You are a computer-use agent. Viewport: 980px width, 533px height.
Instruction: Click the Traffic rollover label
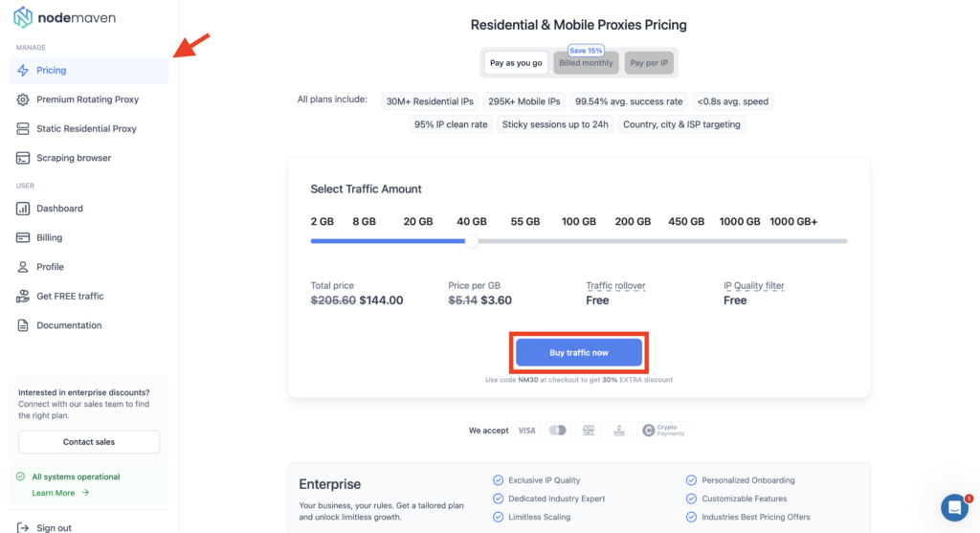click(x=615, y=285)
